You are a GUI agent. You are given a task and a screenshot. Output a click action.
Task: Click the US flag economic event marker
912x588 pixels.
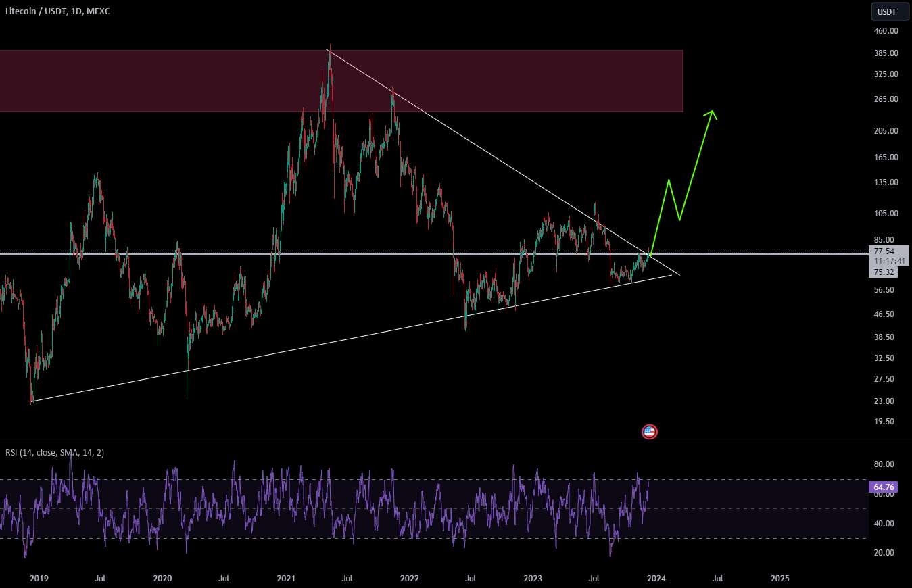[x=650, y=432]
